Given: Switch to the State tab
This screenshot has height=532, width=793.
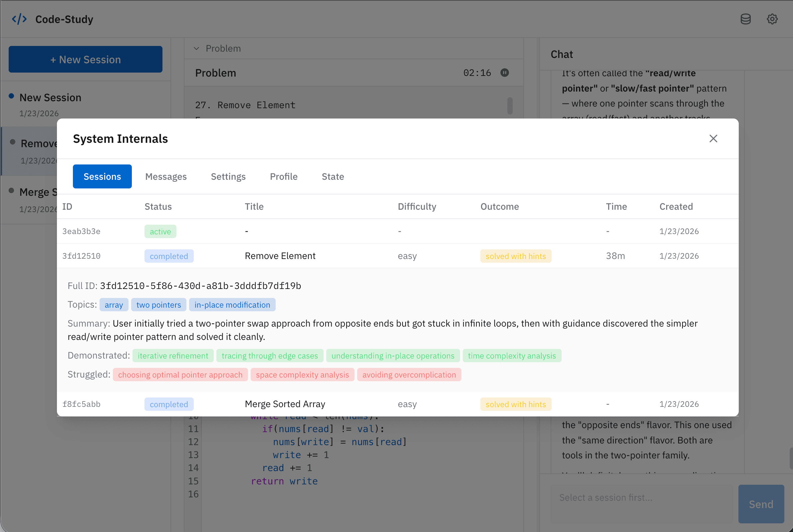Looking at the screenshot, I should point(333,176).
